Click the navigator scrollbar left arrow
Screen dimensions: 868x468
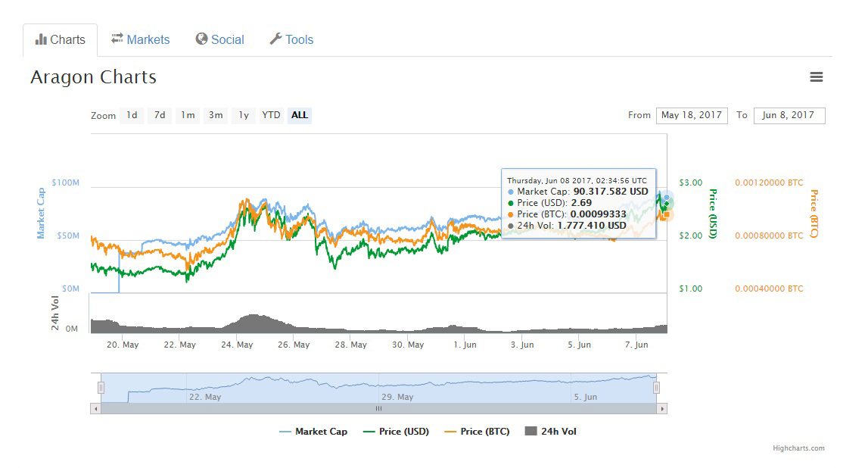tap(96, 409)
